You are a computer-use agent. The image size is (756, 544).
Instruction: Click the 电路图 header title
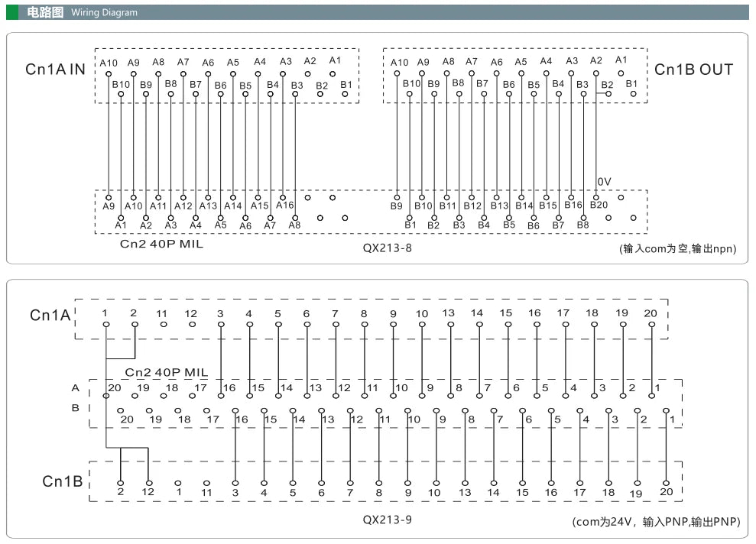pyautogui.click(x=45, y=12)
